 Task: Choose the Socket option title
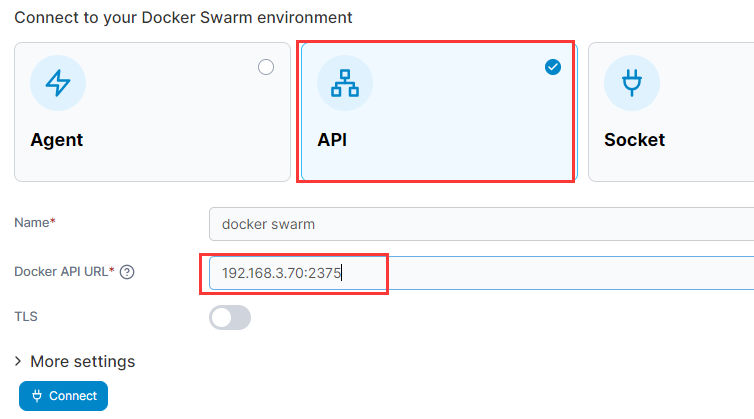point(634,140)
